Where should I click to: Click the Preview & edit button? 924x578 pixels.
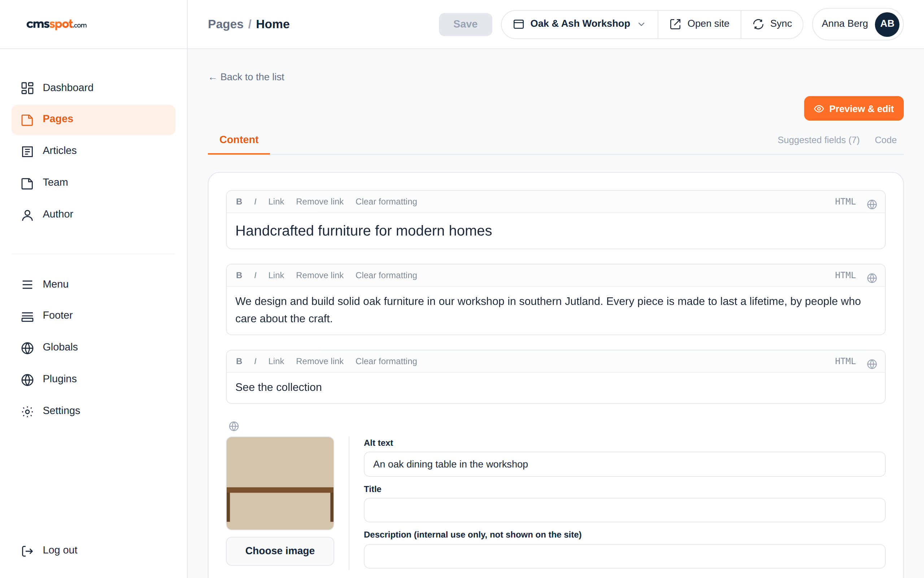853,109
